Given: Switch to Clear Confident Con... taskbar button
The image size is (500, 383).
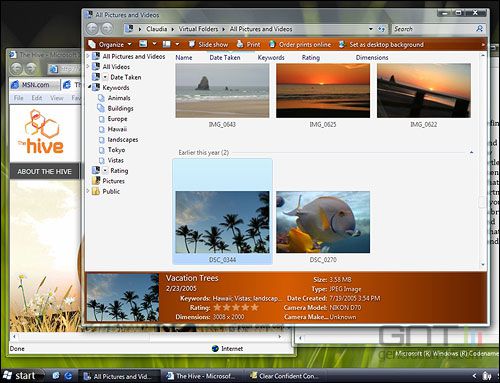Looking at the screenshot, I should [x=286, y=376].
